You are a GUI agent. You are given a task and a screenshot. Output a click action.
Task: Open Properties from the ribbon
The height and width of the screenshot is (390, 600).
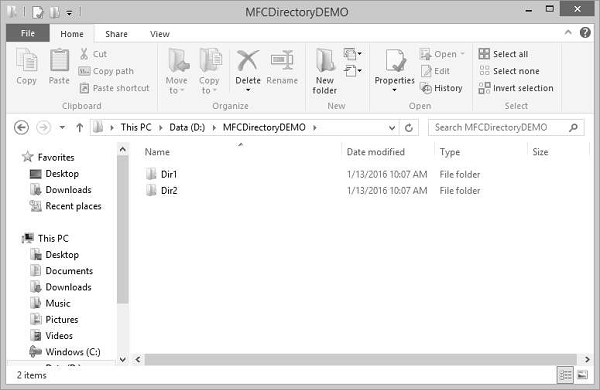[395, 71]
